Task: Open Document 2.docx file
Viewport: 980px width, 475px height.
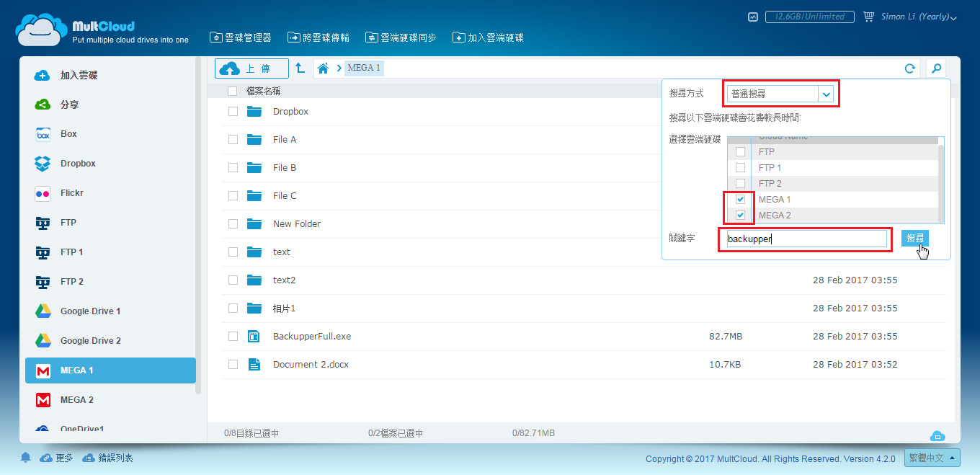Action: click(x=311, y=364)
